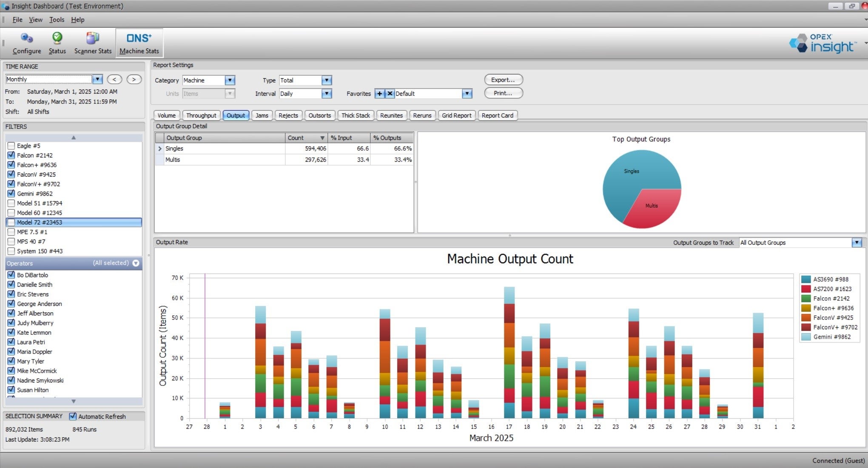The width and height of the screenshot is (868, 468).
Task: Uncheck operator Mary Tyler
Action: click(11, 361)
